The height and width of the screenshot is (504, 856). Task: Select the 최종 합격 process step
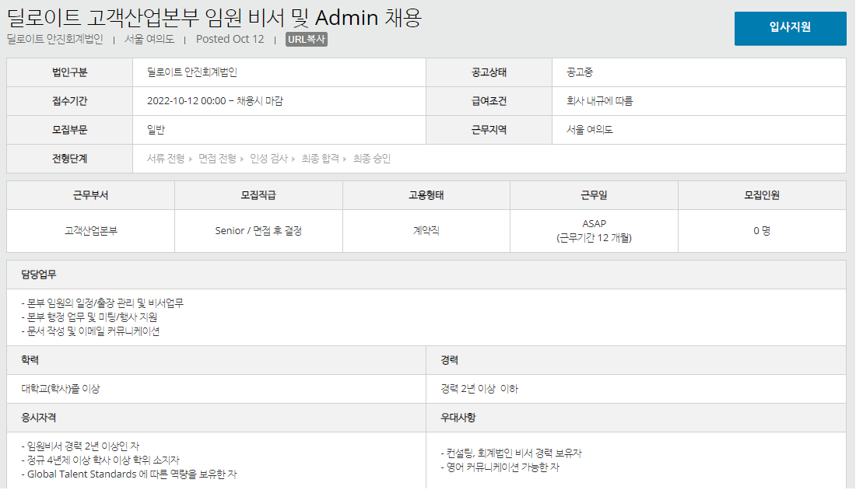click(x=320, y=159)
